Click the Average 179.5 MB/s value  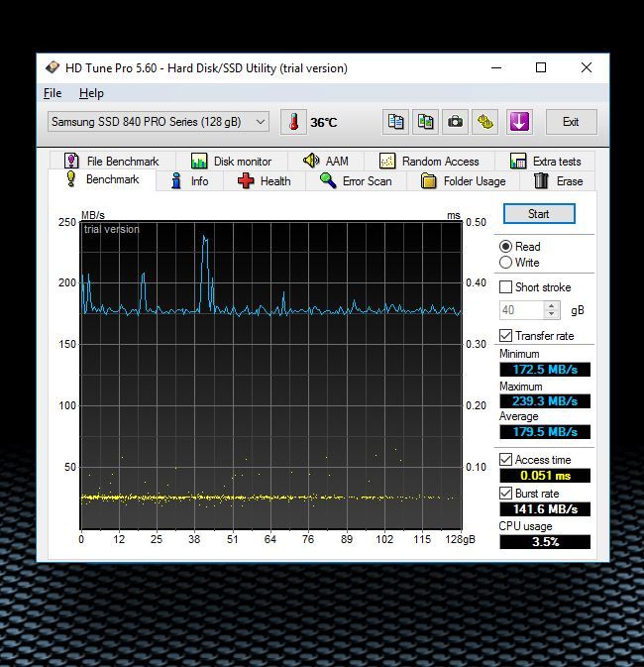pyautogui.click(x=545, y=432)
